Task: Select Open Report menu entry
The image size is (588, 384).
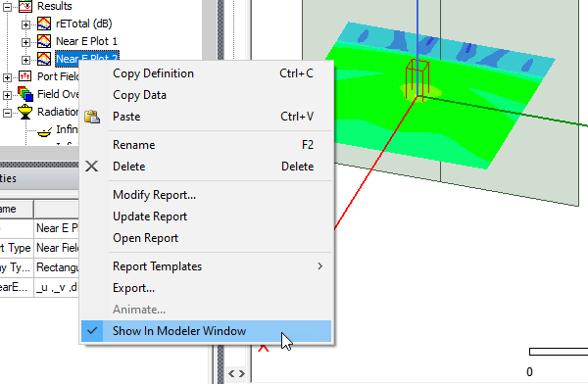Action: pos(206,238)
